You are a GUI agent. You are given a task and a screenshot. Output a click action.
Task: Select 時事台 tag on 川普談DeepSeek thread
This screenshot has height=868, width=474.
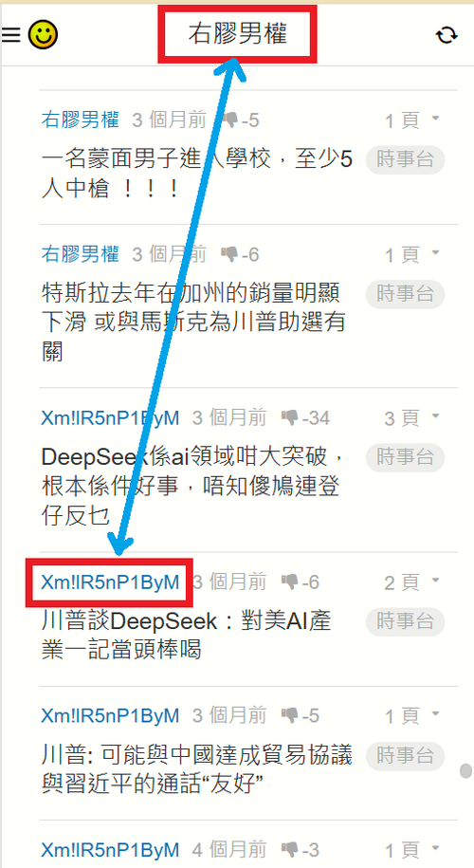click(x=406, y=621)
